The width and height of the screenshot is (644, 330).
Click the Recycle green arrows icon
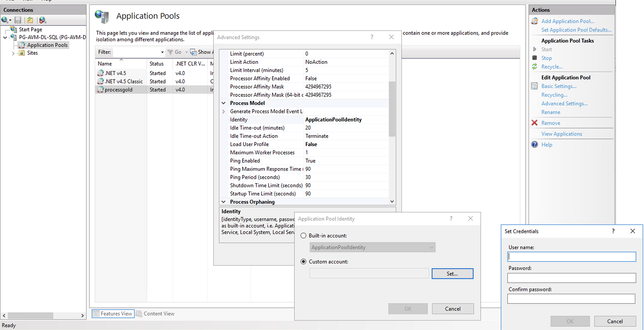pos(534,67)
